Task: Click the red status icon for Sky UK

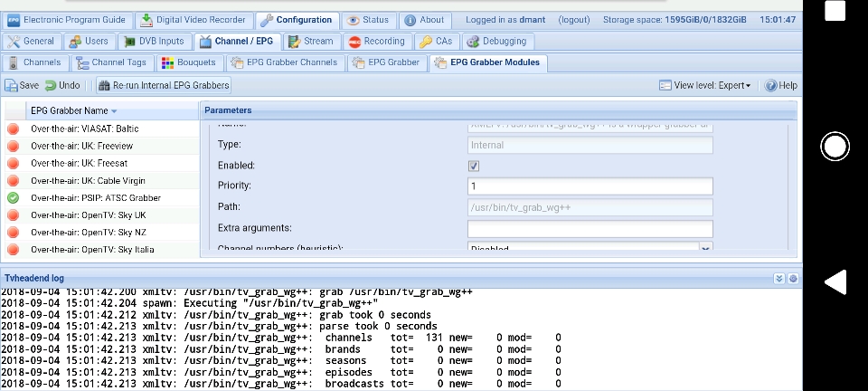Action: point(14,215)
